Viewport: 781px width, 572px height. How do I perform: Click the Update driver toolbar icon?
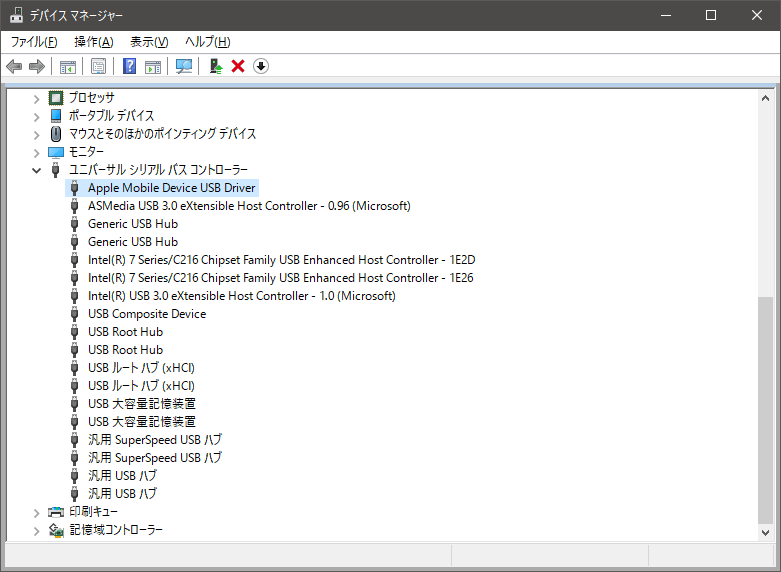click(216, 66)
